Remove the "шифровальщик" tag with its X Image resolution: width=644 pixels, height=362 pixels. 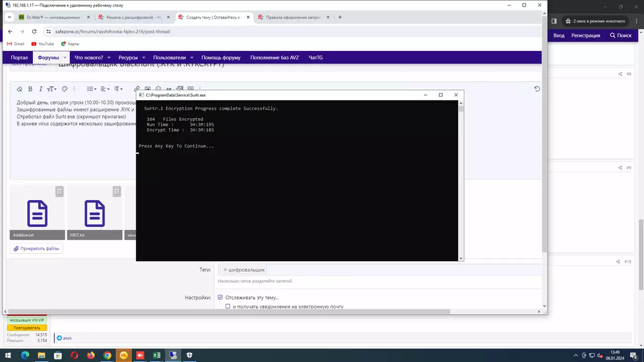[225, 270]
